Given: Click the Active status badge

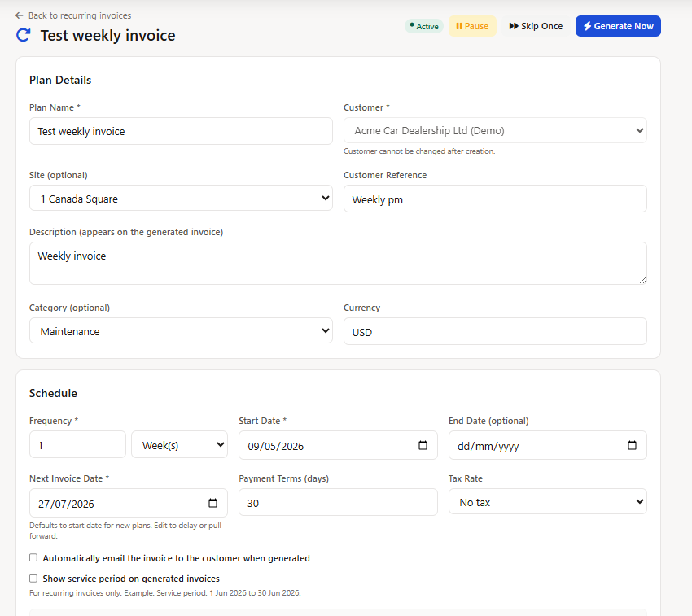Looking at the screenshot, I should coord(423,26).
